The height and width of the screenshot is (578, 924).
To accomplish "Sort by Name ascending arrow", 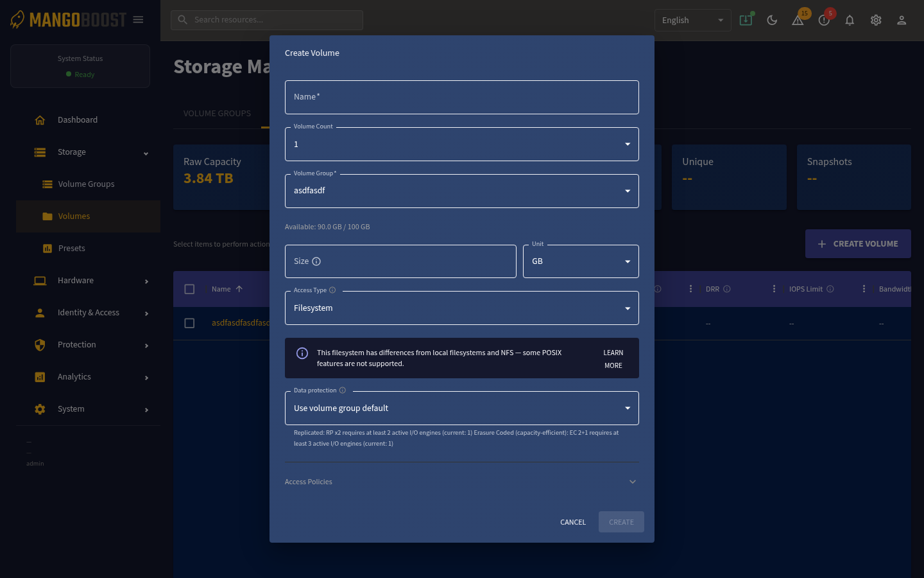I will pos(239,289).
